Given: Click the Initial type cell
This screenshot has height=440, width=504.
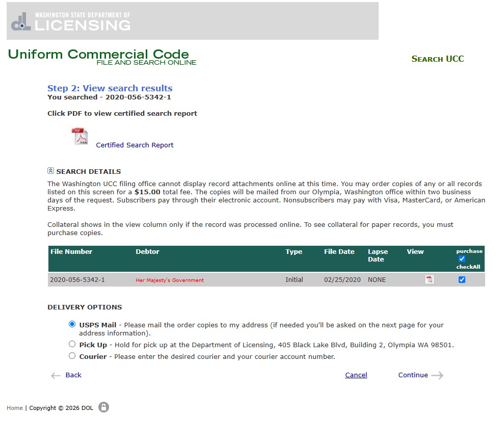Looking at the screenshot, I should pyautogui.click(x=294, y=280).
